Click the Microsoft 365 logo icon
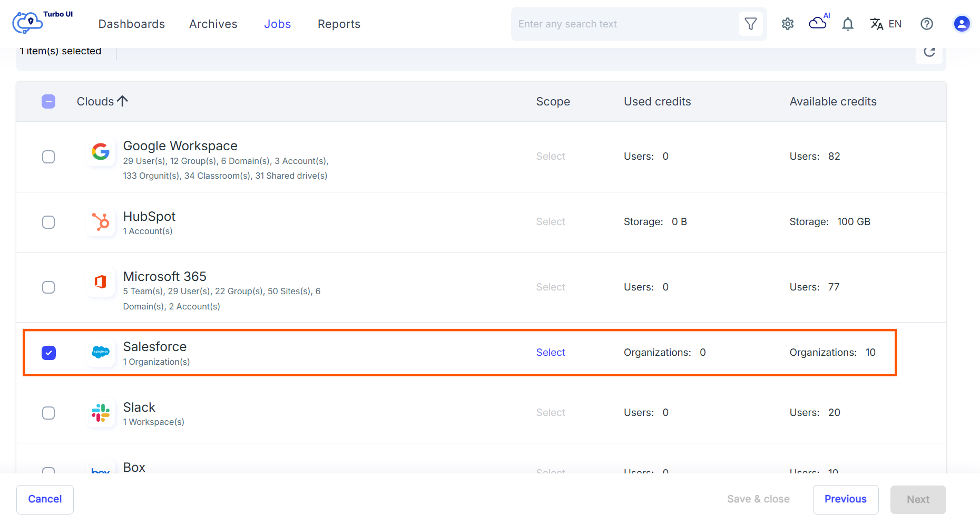 click(101, 282)
